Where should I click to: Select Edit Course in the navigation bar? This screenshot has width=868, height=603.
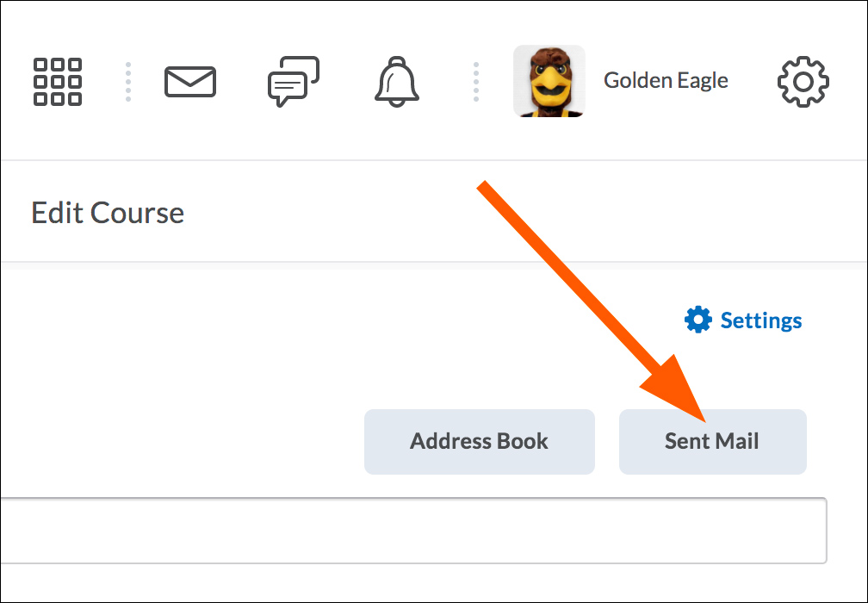pos(108,213)
